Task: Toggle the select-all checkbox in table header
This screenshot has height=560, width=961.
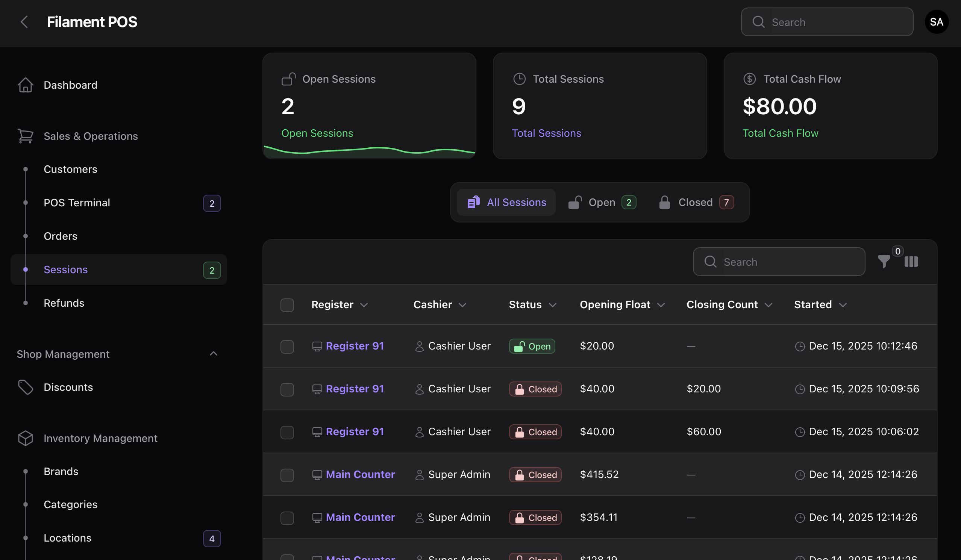Action: [x=287, y=305]
